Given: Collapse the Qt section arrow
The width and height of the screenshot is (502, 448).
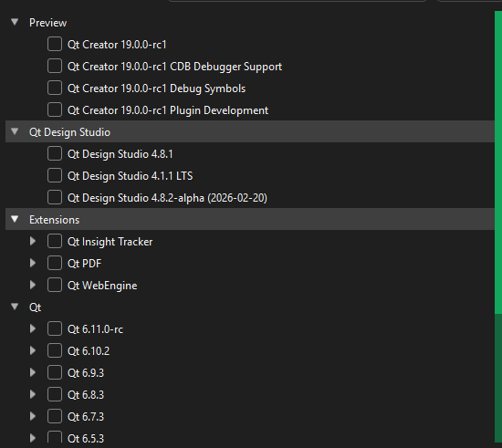Looking at the screenshot, I should coord(15,307).
